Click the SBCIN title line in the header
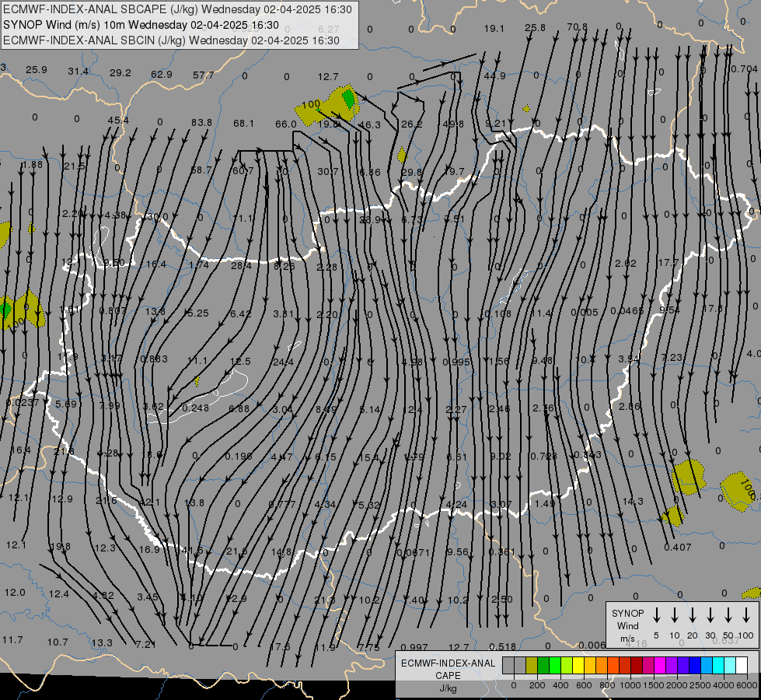This screenshot has width=761, height=700. pos(171,40)
